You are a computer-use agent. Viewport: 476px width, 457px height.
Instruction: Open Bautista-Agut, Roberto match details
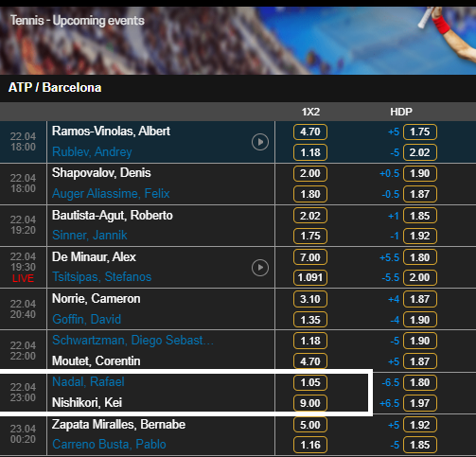click(x=113, y=215)
